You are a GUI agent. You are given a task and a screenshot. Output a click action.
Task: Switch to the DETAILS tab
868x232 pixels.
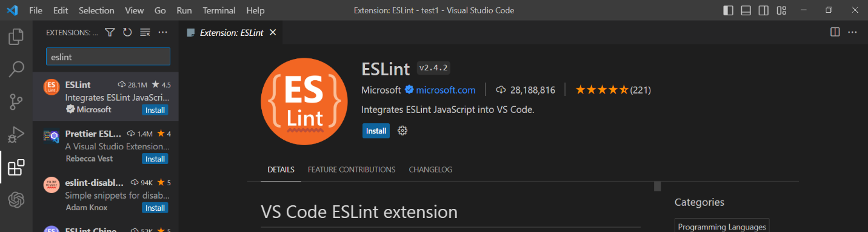281,169
